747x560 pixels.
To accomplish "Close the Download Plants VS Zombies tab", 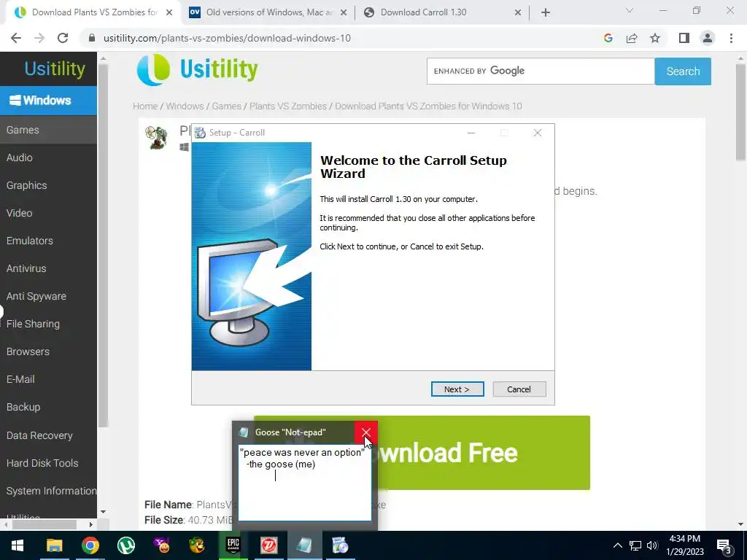I will coord(169,12).
